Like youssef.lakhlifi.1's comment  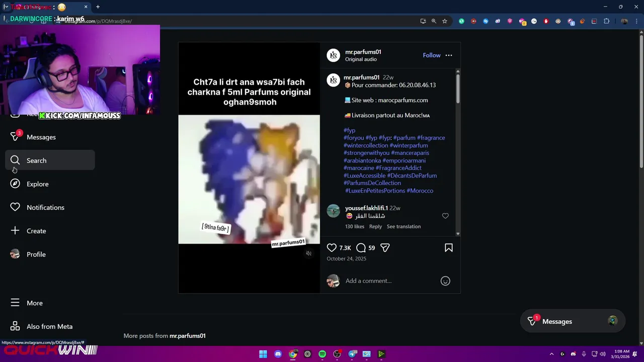(445, 216)
